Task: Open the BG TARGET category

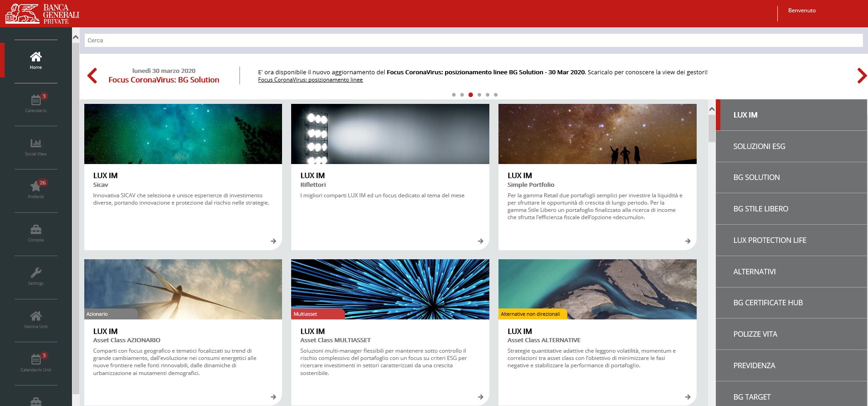Action: [x=791, y=394]
